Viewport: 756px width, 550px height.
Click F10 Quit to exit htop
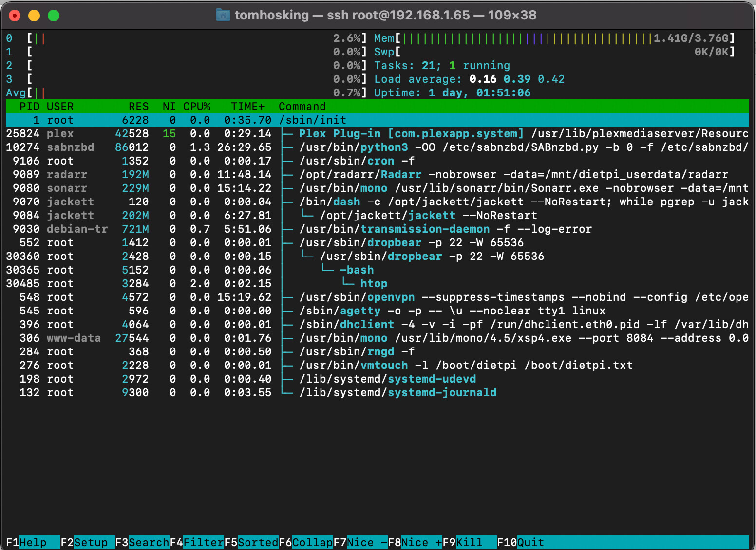tap(521, 542)
